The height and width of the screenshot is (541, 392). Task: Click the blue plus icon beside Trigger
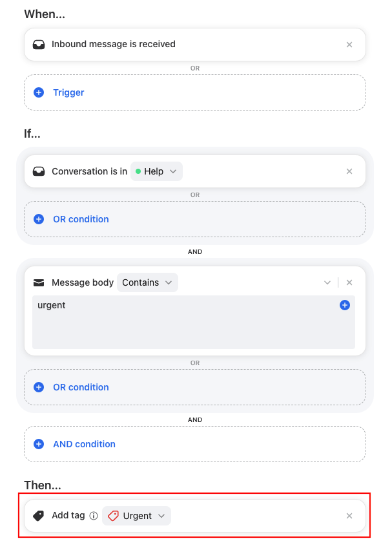(x=39, y=92)
